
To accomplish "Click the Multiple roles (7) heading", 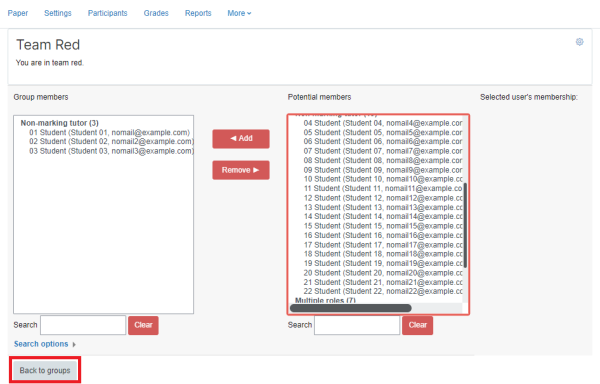I will tap(325, 300).
